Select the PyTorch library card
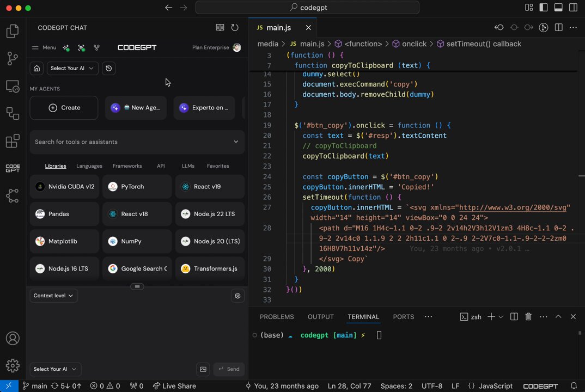 point(137,187)
